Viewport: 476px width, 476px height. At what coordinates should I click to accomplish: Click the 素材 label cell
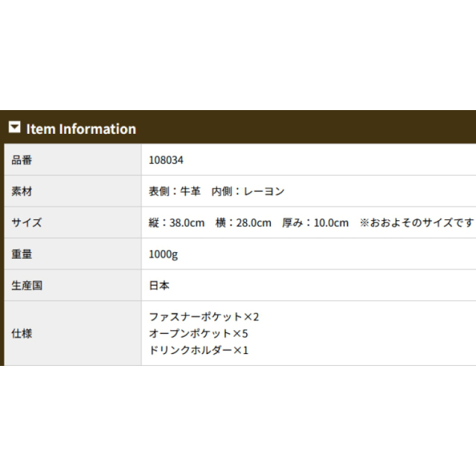coord(73,191)
